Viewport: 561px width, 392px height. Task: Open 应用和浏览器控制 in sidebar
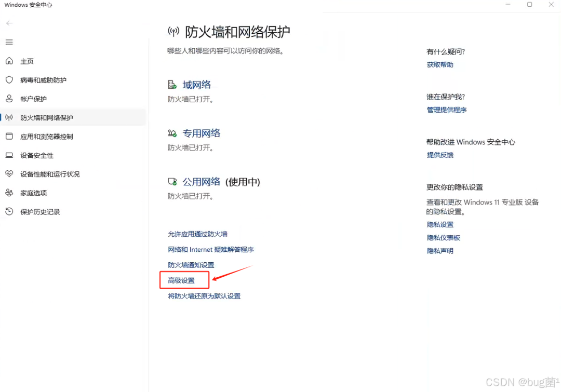click(x=73, y=137)
